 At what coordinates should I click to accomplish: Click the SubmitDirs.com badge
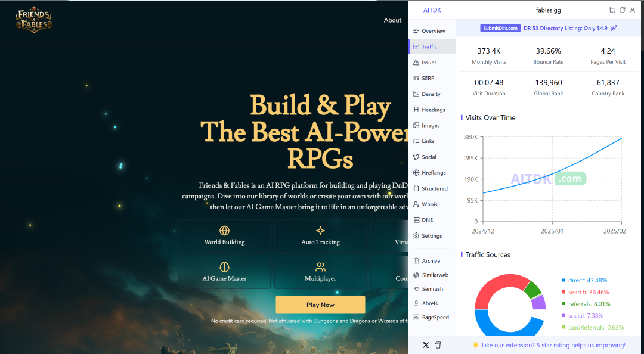500,28
